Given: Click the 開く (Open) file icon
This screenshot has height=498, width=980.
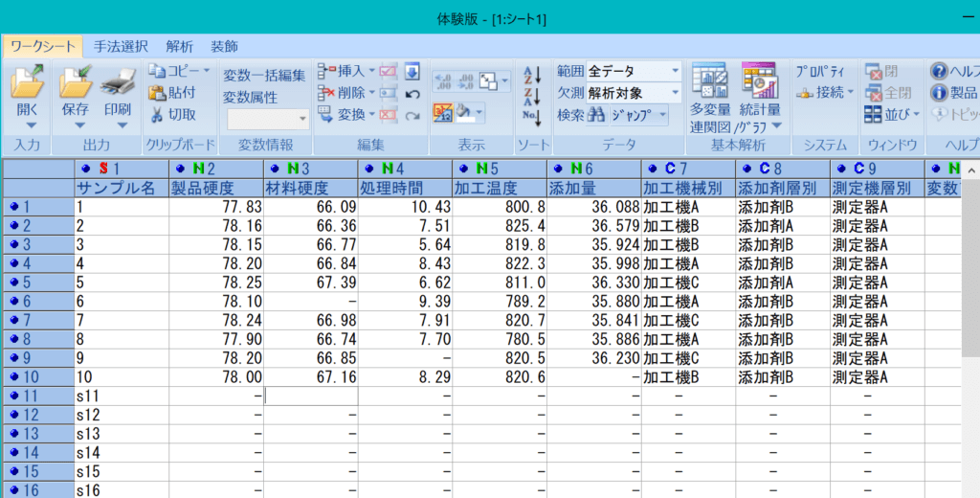Looking at the screenshot, I should pyautogui.click(x=28, y=81).
